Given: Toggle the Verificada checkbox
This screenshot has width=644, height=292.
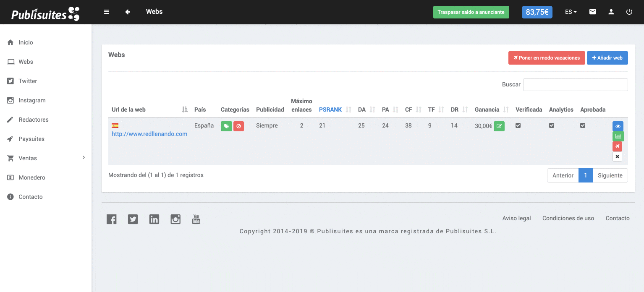Looking at the screenshot, I should (x=518, y=125).
